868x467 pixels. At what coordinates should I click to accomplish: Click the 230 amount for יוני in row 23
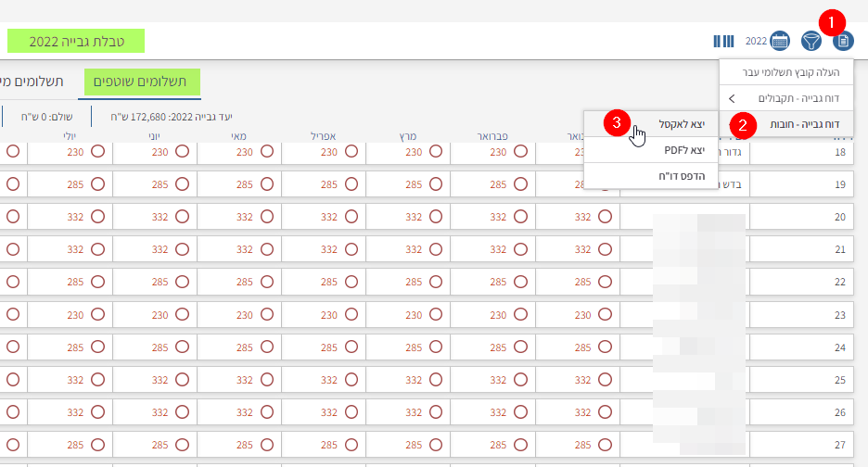click(160, 315)
